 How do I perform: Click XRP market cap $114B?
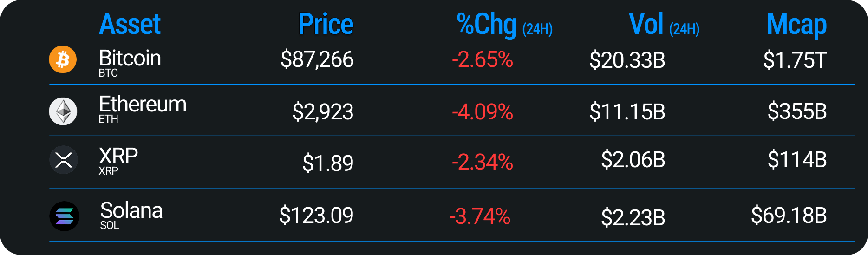[x=797, y=160]
